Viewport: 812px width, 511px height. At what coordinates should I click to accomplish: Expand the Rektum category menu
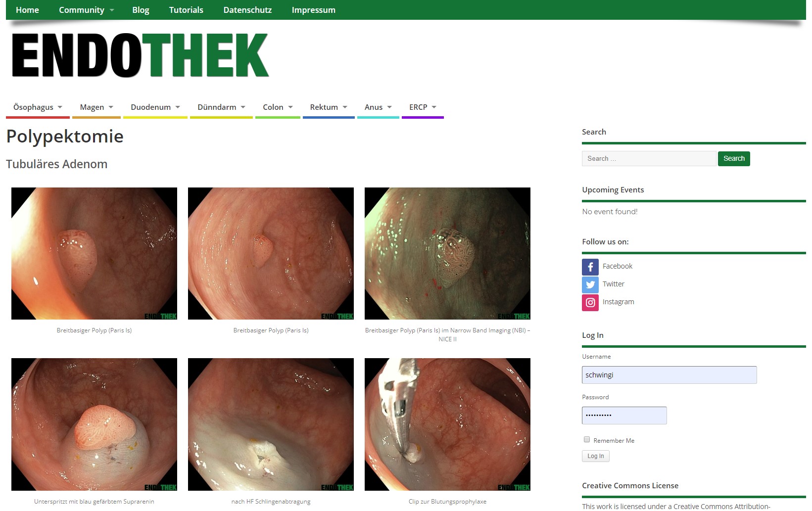pos(329,107)
